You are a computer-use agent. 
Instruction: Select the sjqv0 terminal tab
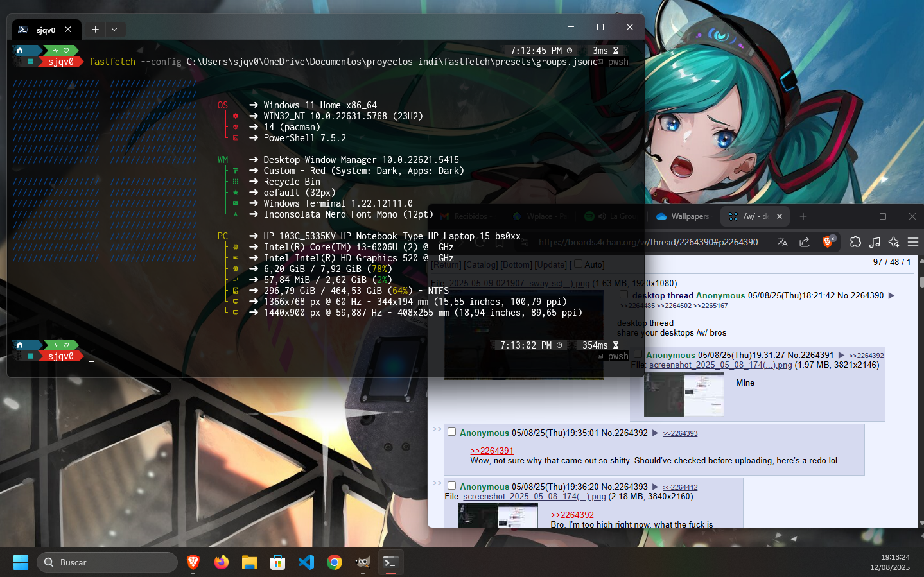pyautogui.click(x=45, y=30)
